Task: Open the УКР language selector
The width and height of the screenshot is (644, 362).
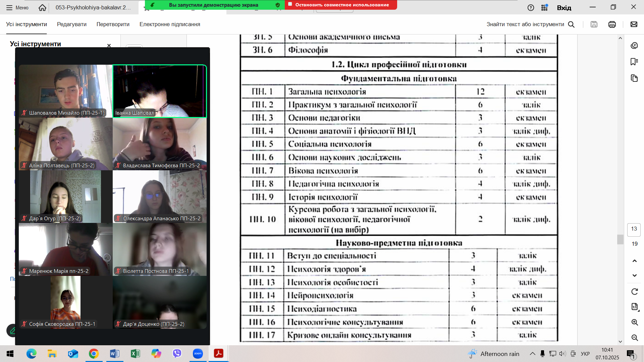Action: (585, 354)
